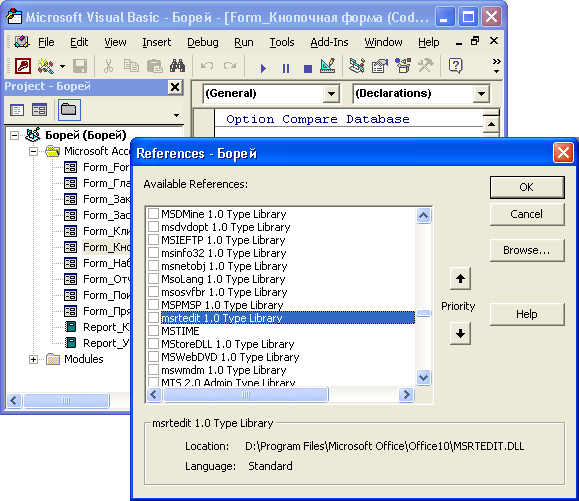The width and height of the screenshot is (579, 501).
Task: Check MSIEFTP 1.0 Type Library
Action: coord(153,240)
